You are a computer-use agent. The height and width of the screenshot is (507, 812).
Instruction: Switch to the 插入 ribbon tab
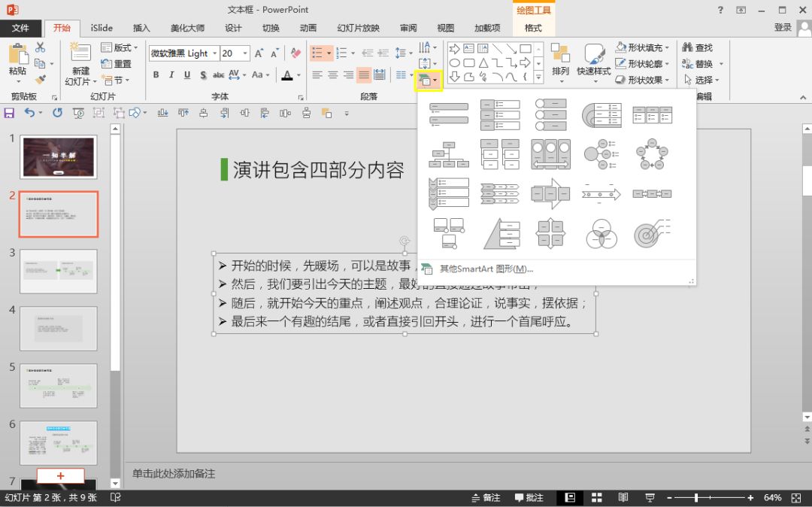[x=141, y=28]
